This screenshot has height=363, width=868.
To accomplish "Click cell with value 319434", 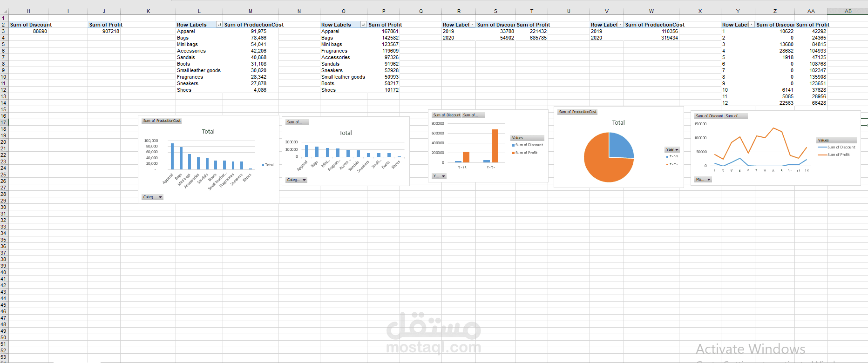I will pyautogui.click(x=651, y=38).
